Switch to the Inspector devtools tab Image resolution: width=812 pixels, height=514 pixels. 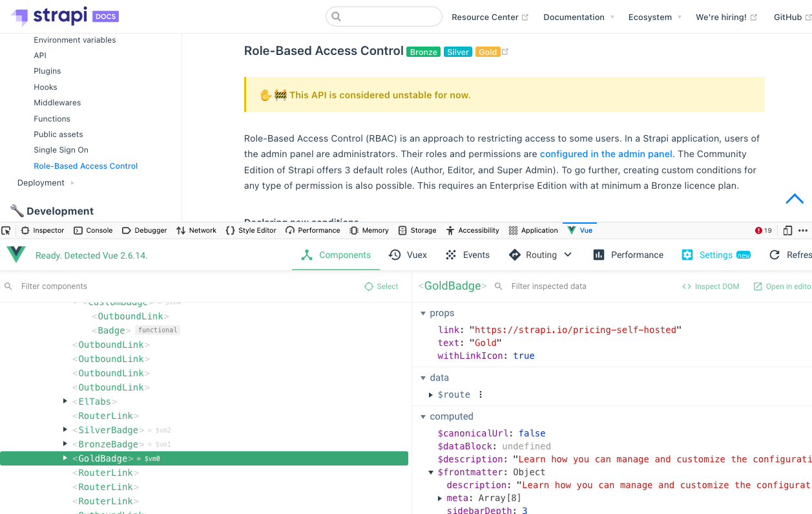[43, 230]
